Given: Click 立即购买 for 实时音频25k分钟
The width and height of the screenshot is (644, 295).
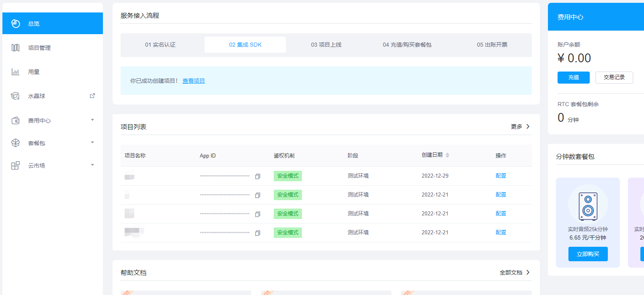Looking at the screenshot, I should pyautogui.click(x=588, y=254).
